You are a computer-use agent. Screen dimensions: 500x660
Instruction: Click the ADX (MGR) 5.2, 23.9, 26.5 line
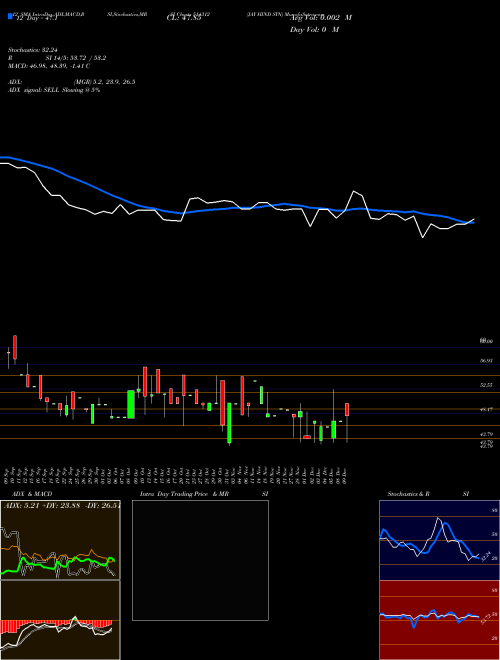pos(72,82)
